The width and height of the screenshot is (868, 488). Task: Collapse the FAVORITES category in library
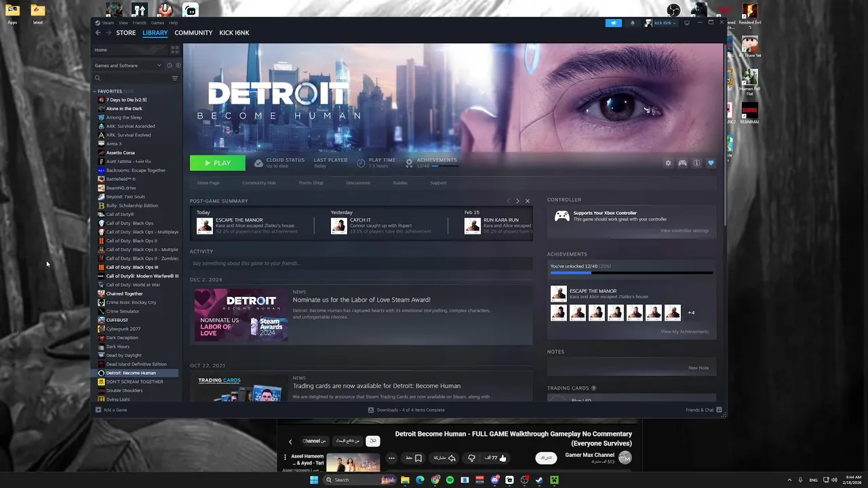point(96,91)
